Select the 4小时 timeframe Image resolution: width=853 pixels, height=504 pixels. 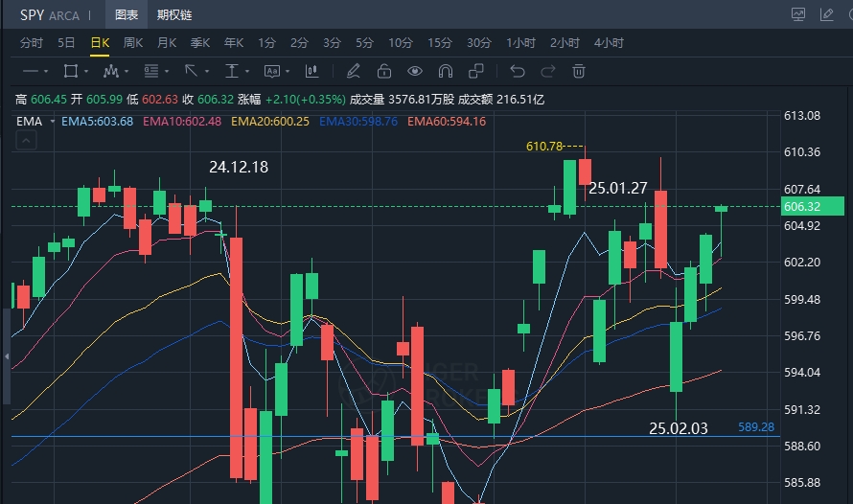pyautogui.click(x=609, y=43)
